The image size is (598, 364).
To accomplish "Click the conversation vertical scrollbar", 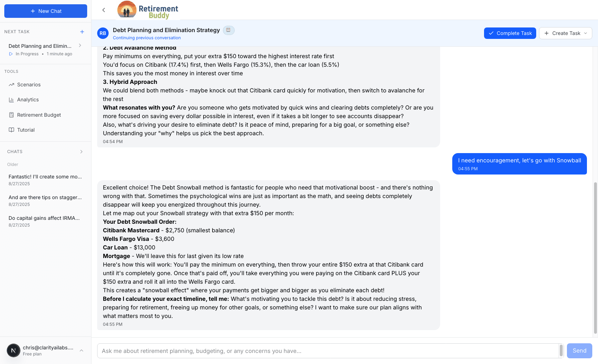I will pyautogui.click(x=595, y=257).
